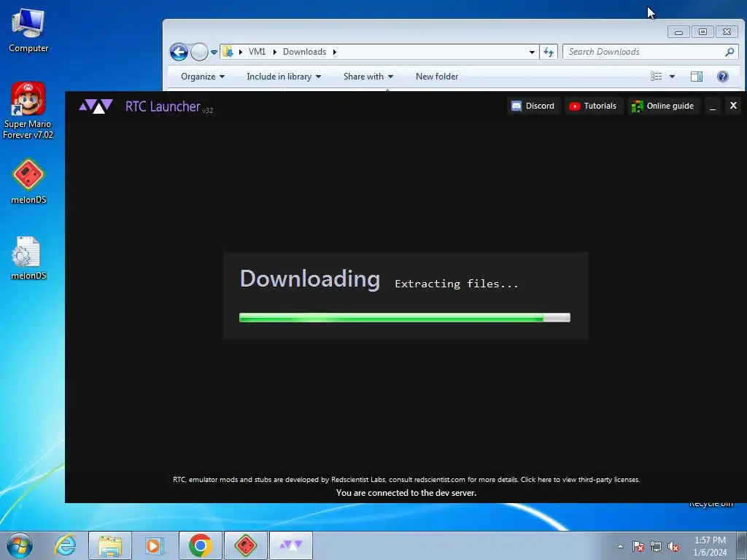747x560 pixels.
Task: Show hidden system tray icons
Action: pyautogui.click(x=620, y=546)
